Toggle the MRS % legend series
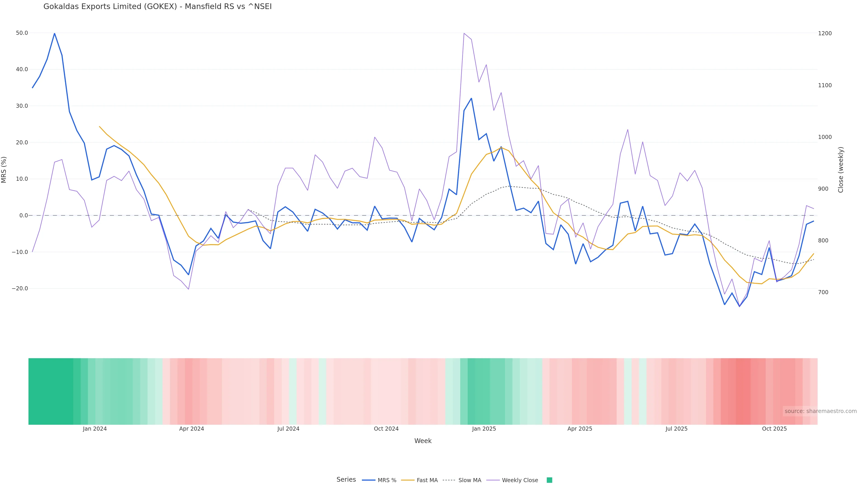868x488 pixels. click(387, 480)
